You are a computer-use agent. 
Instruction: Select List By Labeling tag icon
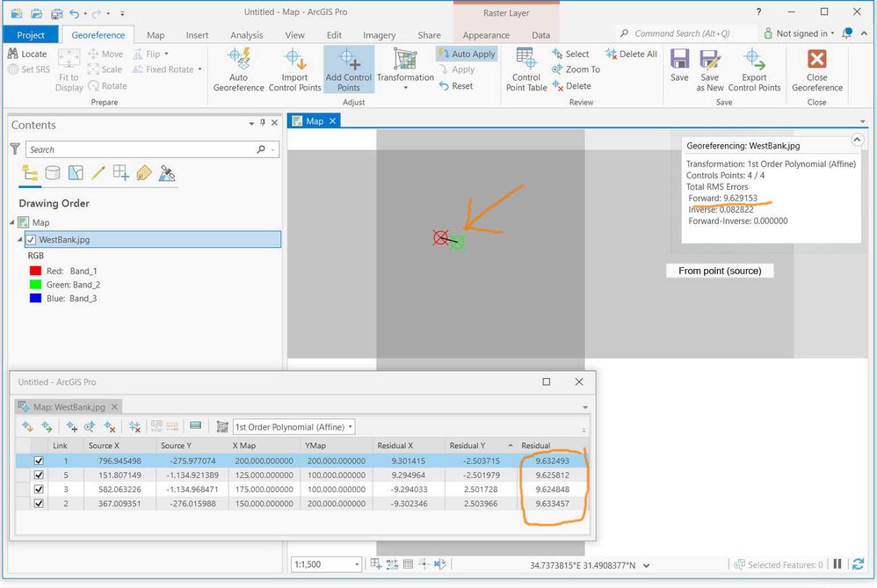pyautogui.click(x=144, y=173)
